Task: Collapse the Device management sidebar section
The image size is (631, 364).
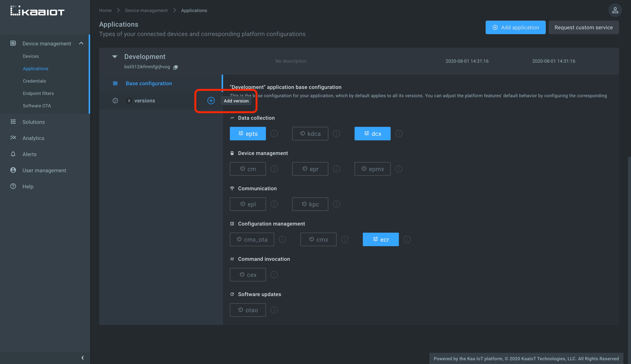Action: tap(81, 43)
